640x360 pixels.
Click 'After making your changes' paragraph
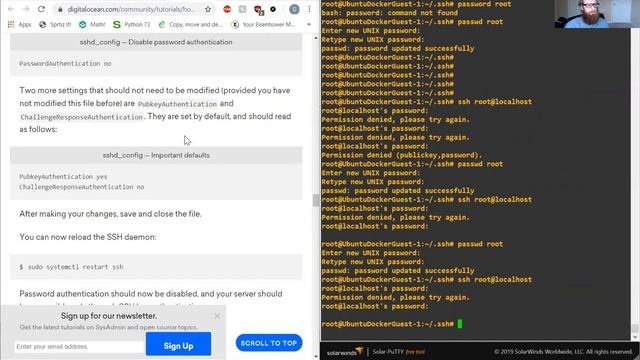tap(110, 214)
